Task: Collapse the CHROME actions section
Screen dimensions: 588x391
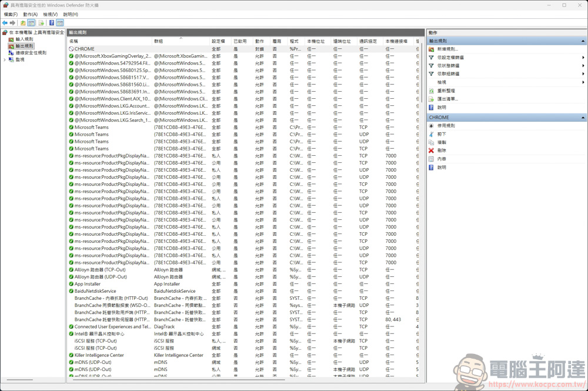Action: [583, 118]
